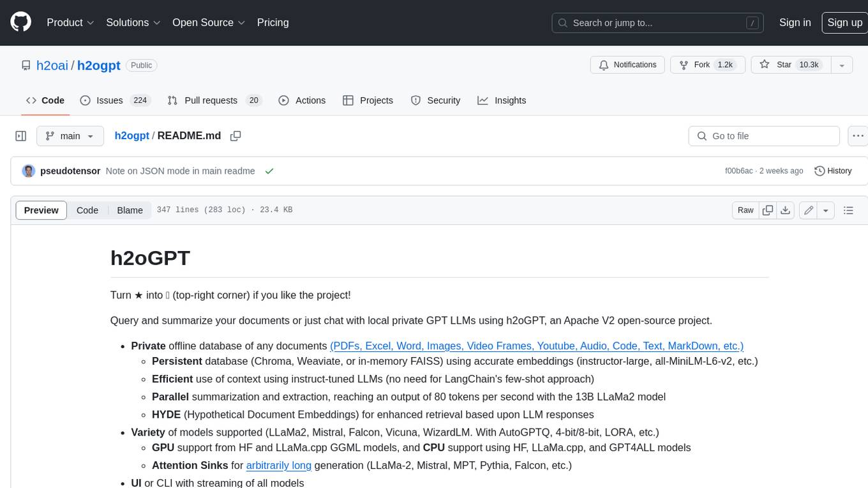This screenshot has height=488, width=868.
Task: Show commit checks green checkmark status
Action: (x=269, y=171)
